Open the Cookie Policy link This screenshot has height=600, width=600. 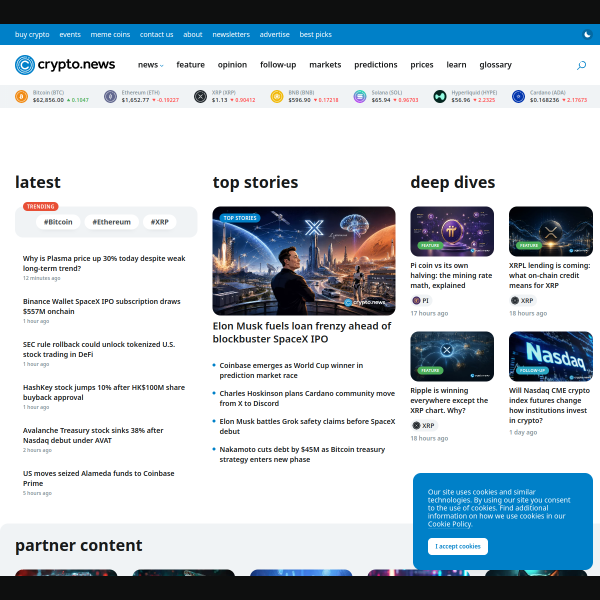coord(449,524)
